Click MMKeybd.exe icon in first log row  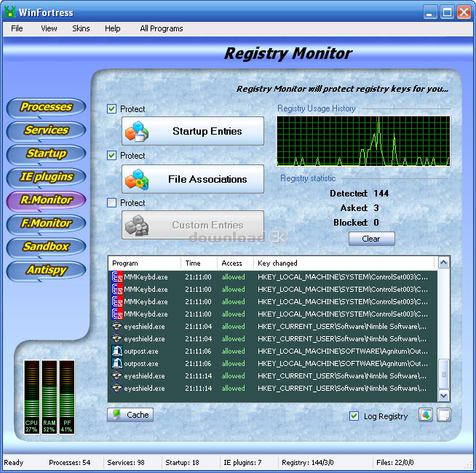(x=117, y=277)
